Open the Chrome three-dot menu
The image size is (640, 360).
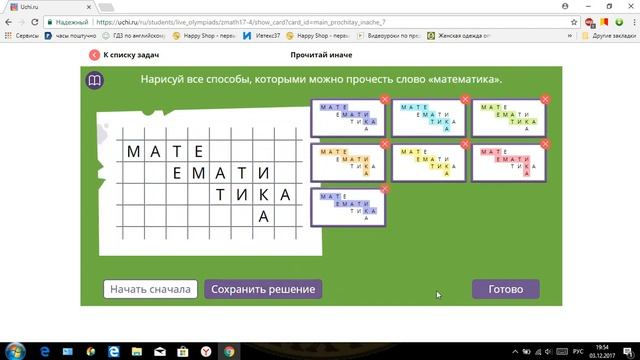click(634, 22)
